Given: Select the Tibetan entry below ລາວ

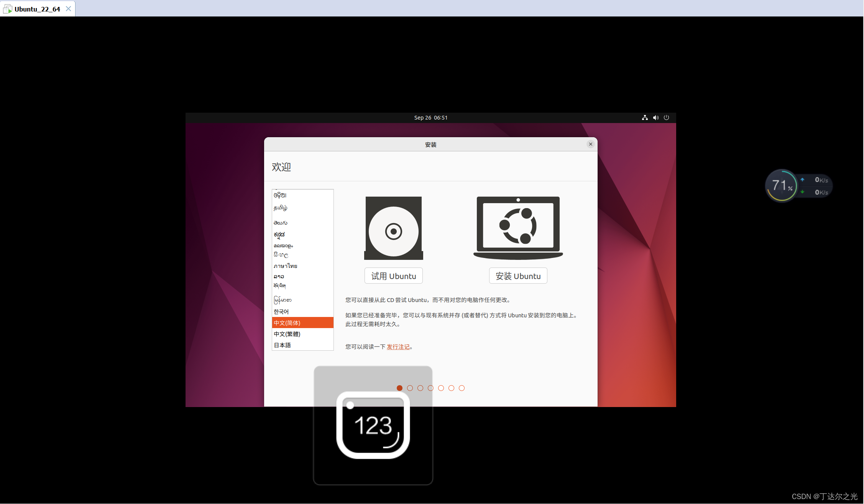Looking at the screenshot, I should (302, 286).
